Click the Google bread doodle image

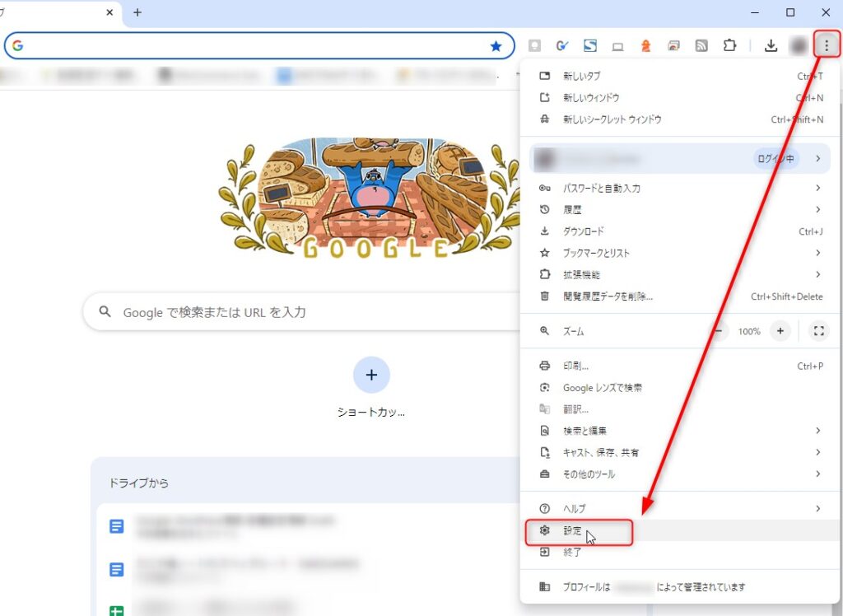click(371, 198)
